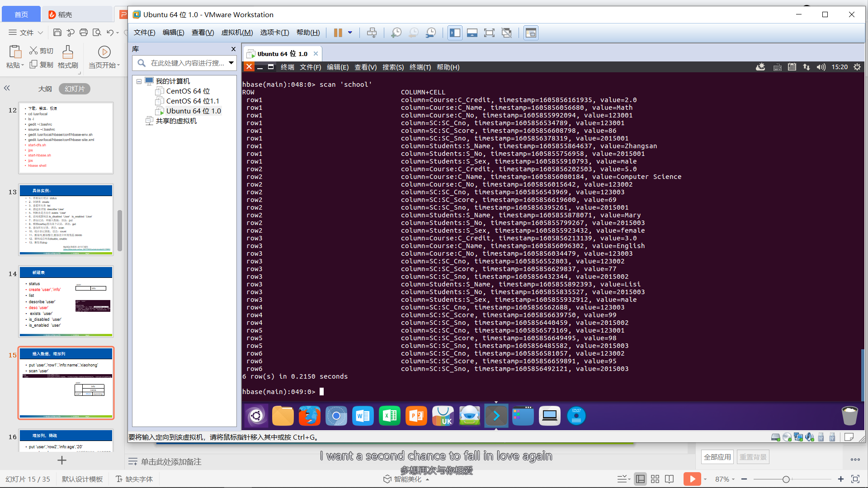Viewport: 868px width, 488px height.
Task: Click the 全部应用 button
Action: [717, 457]
